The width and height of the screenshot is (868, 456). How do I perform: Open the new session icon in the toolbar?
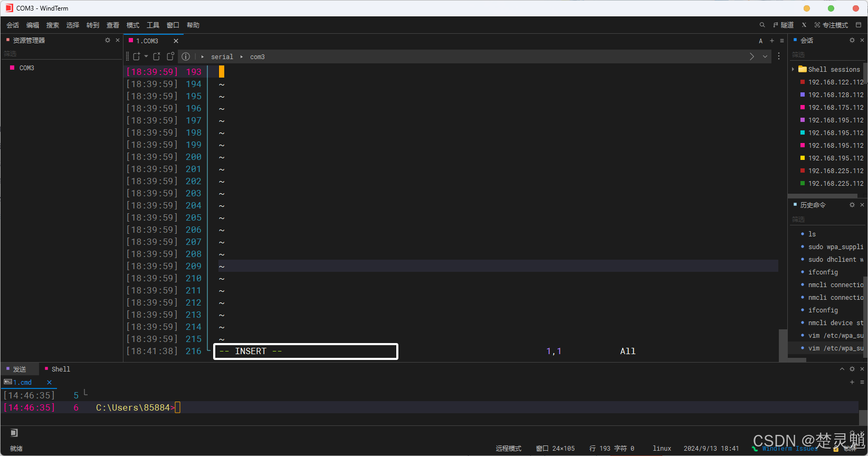(x=137, y=56)
